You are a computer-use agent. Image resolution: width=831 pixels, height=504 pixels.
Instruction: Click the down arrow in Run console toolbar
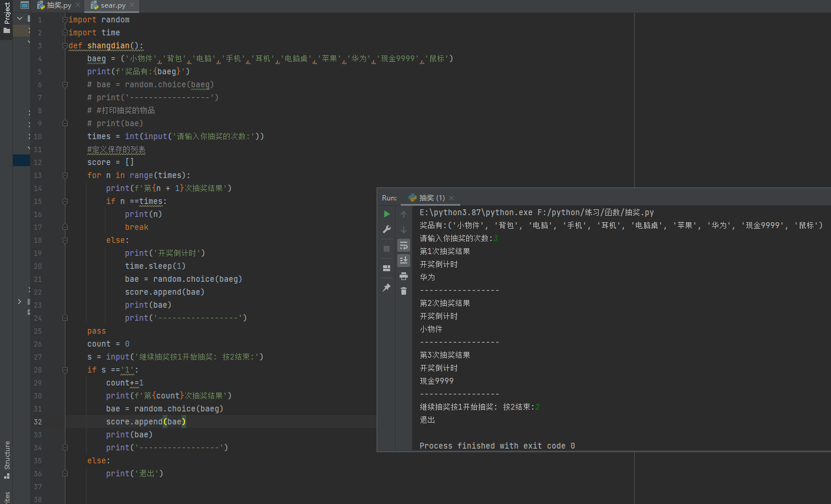[x=404, y=230]
